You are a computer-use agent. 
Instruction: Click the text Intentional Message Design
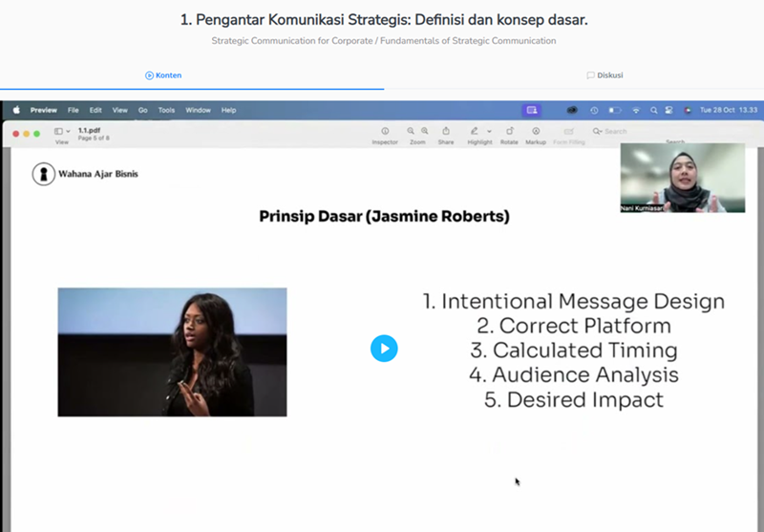point(583,302)
